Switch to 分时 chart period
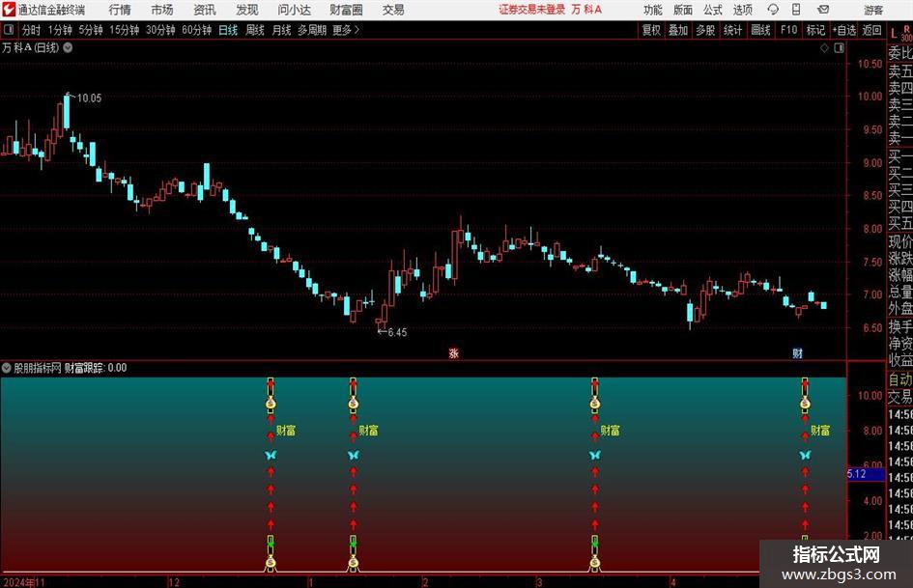Screen dimensions: 913x588 [31, 30]
